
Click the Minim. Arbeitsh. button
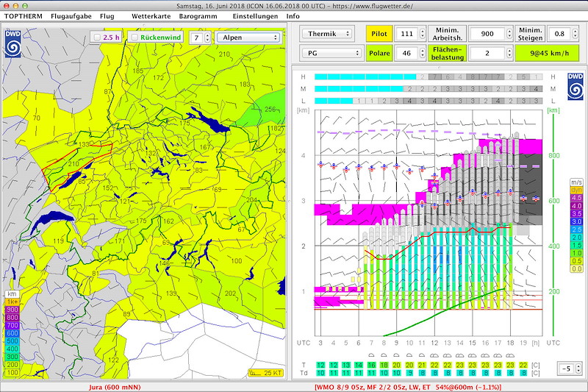[x=447, y=34]
